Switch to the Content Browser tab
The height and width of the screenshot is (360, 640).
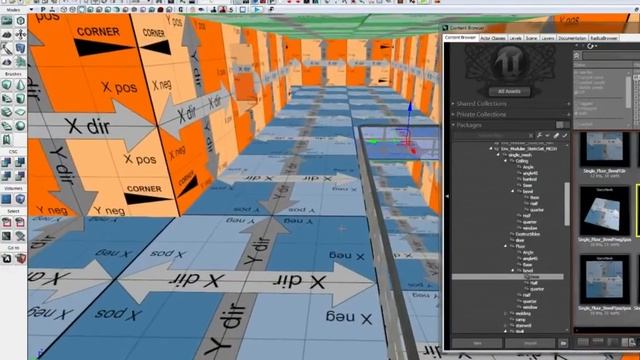[x=460, y=38]
